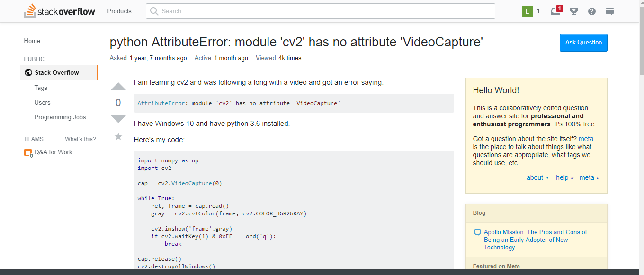Click the 'while True:' code line
Image resolution: width=644 pixels, height=275 pixels.
click(x=156, y=198)
